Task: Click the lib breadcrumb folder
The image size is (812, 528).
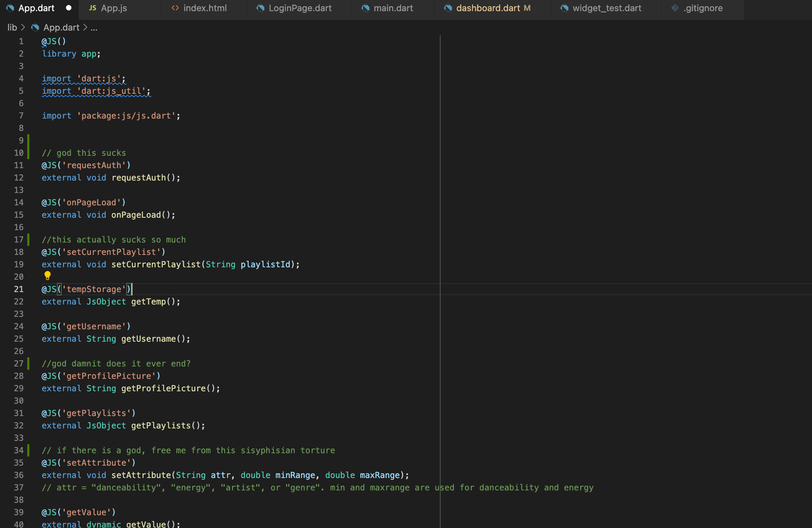Action: pyautogui.click(x=12, y=27)
